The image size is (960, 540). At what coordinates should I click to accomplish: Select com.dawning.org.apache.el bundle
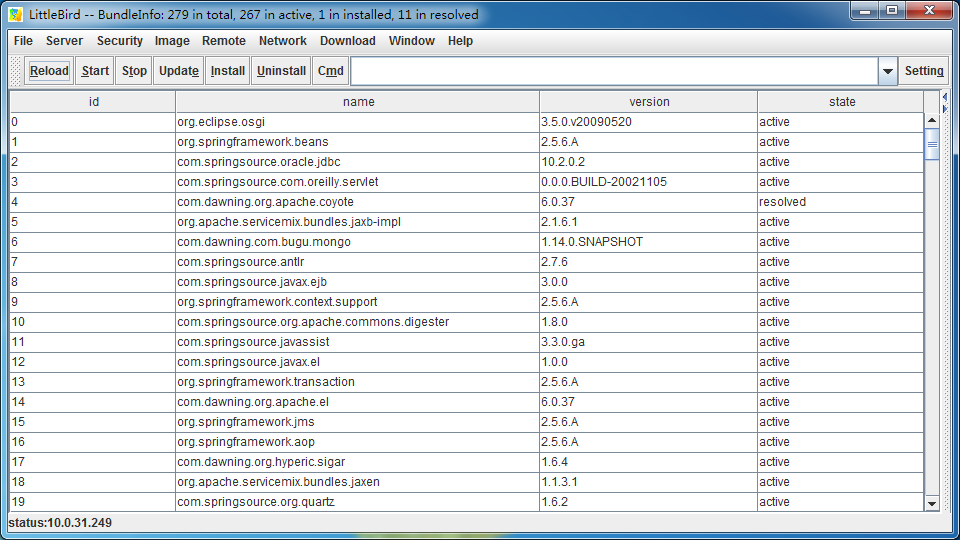point(467,402)
